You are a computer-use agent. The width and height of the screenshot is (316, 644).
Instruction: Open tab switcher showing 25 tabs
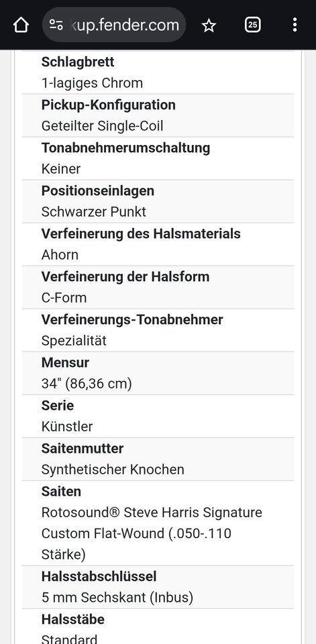253,25
